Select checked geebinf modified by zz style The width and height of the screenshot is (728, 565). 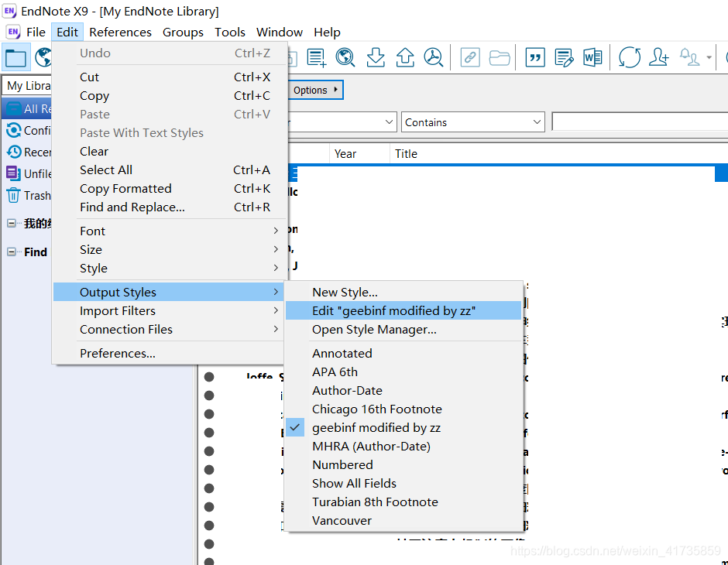point(404,428)
